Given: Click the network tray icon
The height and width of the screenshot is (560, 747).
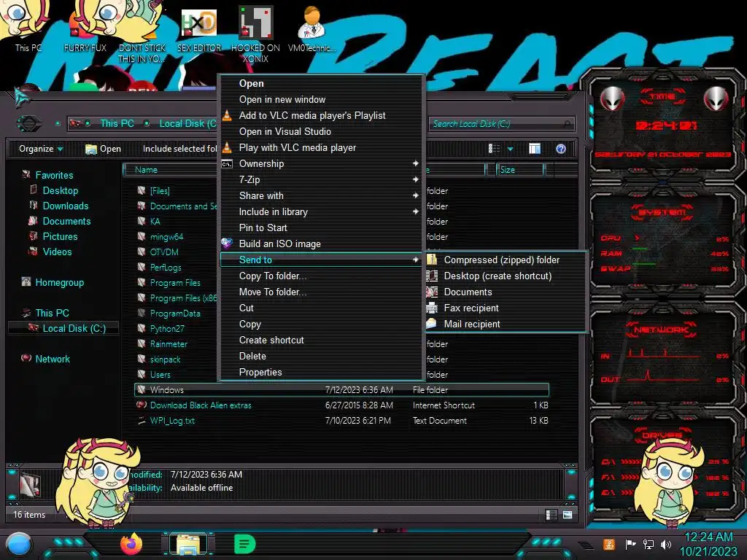Looking at the screenshot, I should point(648,544).
